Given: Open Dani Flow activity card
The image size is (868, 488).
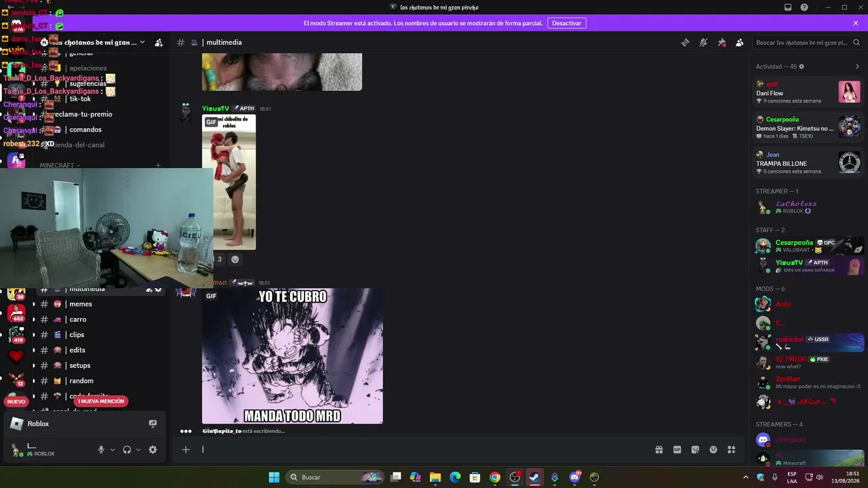Looking at the screenshot, I should (x=808, y=93).
